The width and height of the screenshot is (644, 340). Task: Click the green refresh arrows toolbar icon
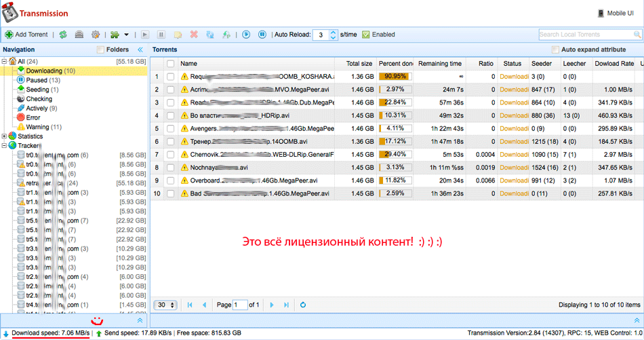tap(63, 34)
